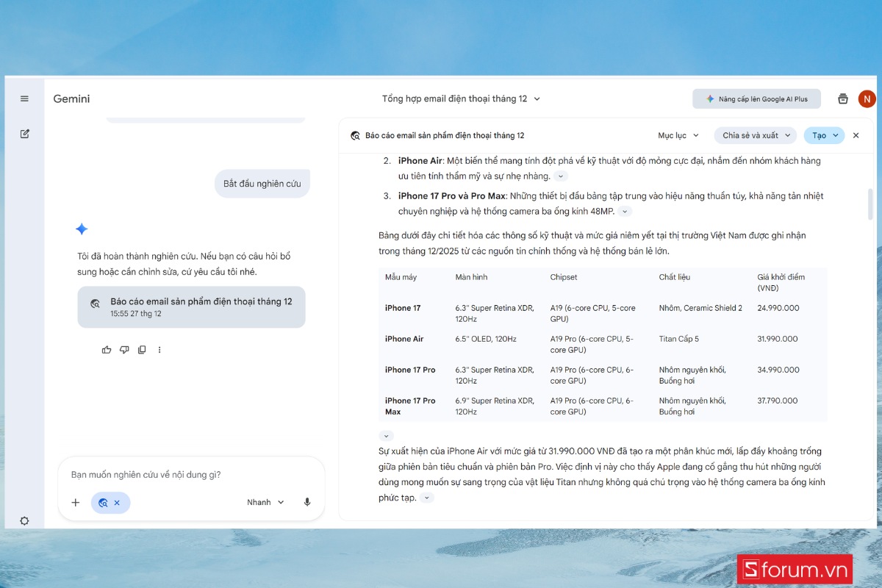
Task: Expand the iPhone Air bullet point chevron
Action: [560, 176]
